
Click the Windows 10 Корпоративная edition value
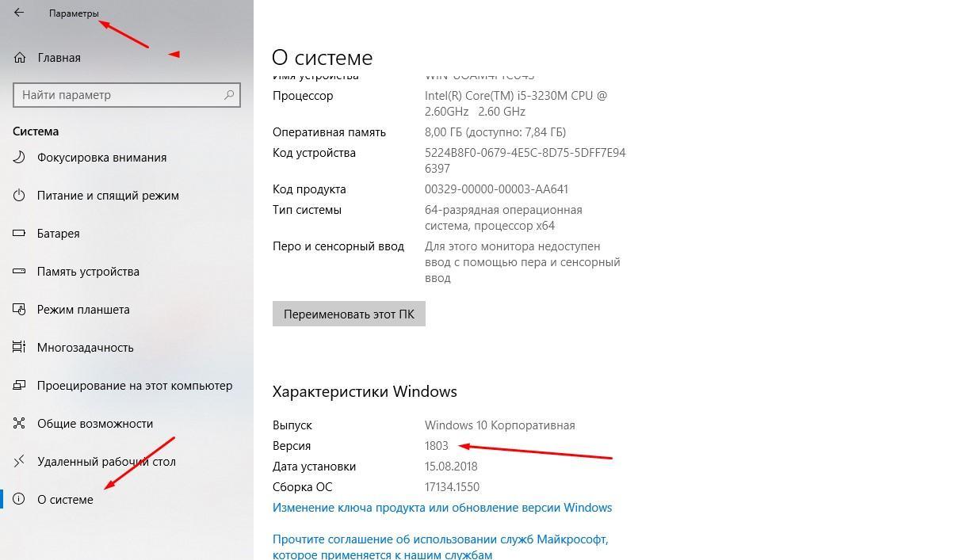500,425
